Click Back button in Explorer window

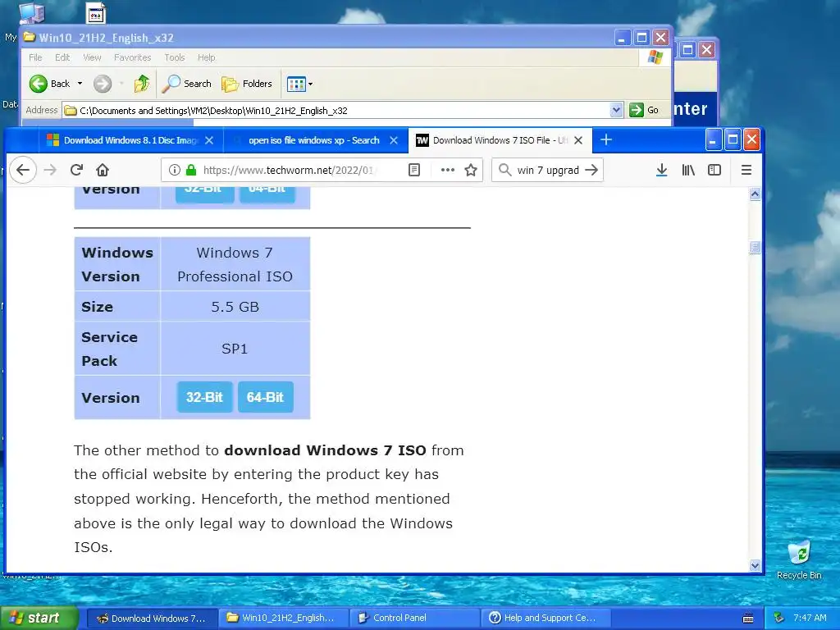[50, 84]
